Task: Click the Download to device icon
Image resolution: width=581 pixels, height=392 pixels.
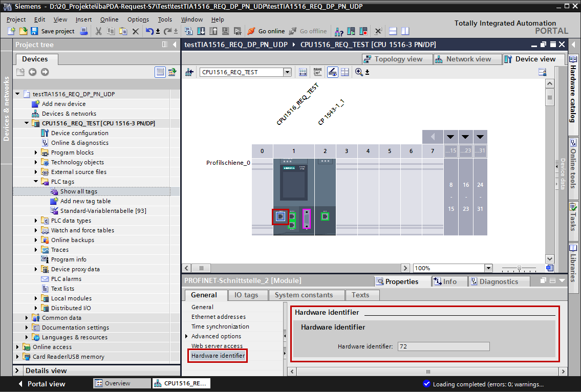Action: point(201,31)
